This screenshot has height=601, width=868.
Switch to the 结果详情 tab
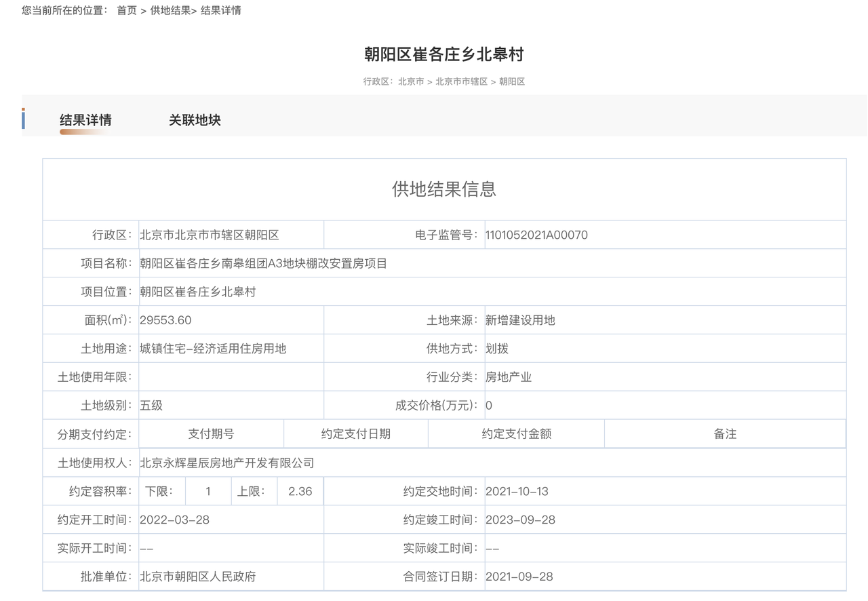pyautogui.click(x=85, y=120)
